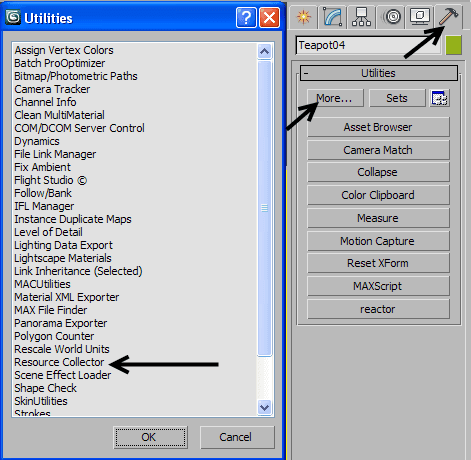Launch the Asset Browser utility
Viewport: 471px width, 460px height.
pos(378,127)
